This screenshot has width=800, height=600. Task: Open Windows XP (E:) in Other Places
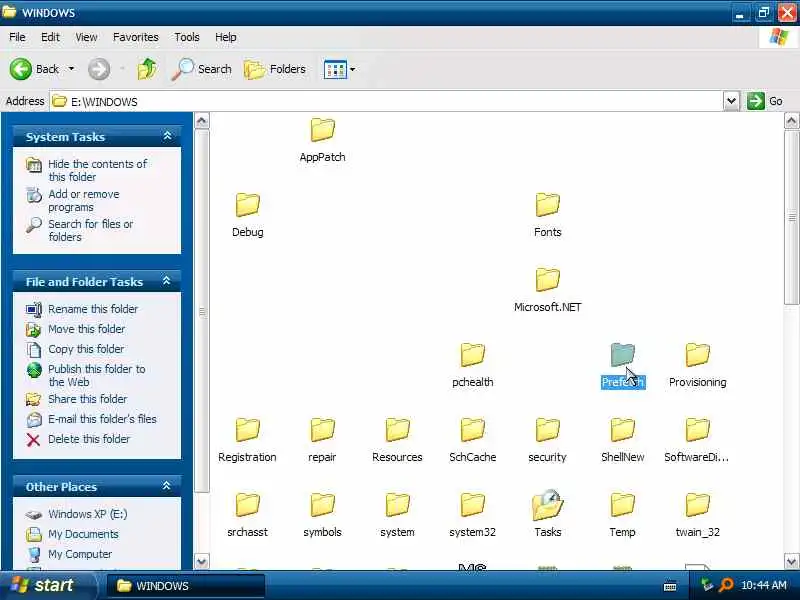(x=88, y=514)
